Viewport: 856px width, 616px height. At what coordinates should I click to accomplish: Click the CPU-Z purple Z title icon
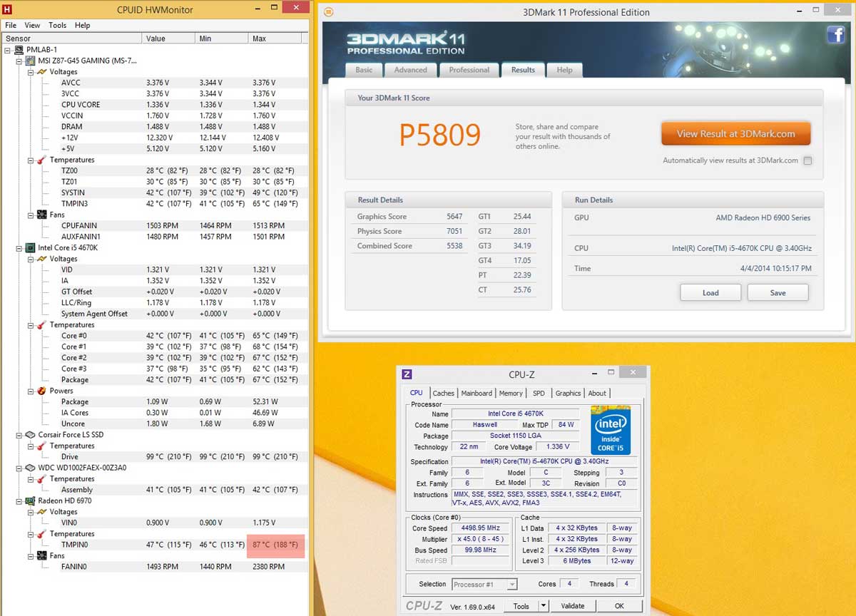(407, 374)
